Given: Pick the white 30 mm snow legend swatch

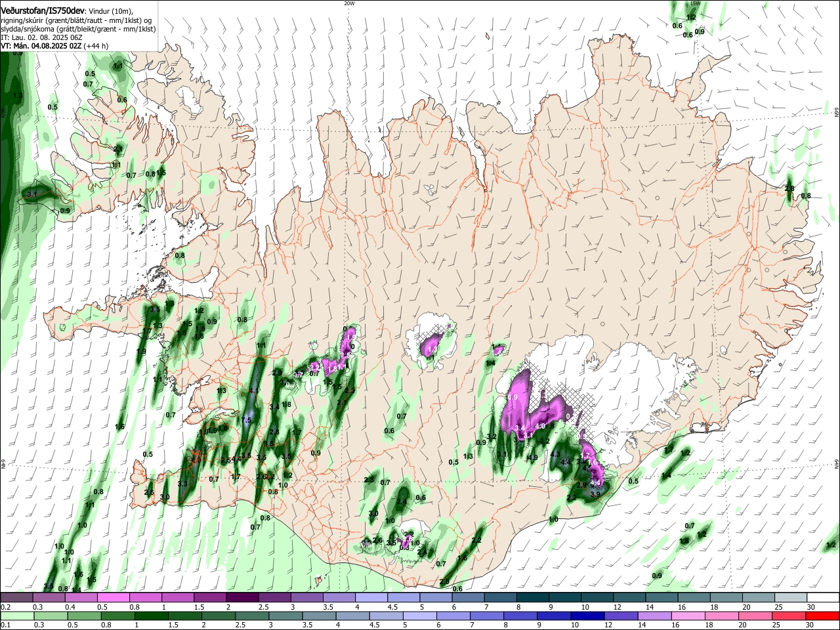Looking at the screenshot, I should [x=824, y=598].
